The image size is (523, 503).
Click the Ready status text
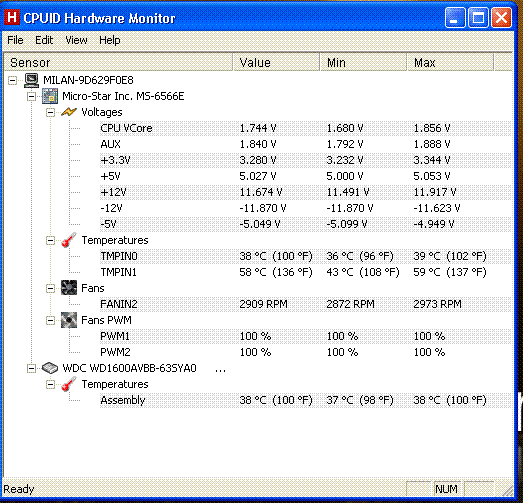[x=19, y=489]
